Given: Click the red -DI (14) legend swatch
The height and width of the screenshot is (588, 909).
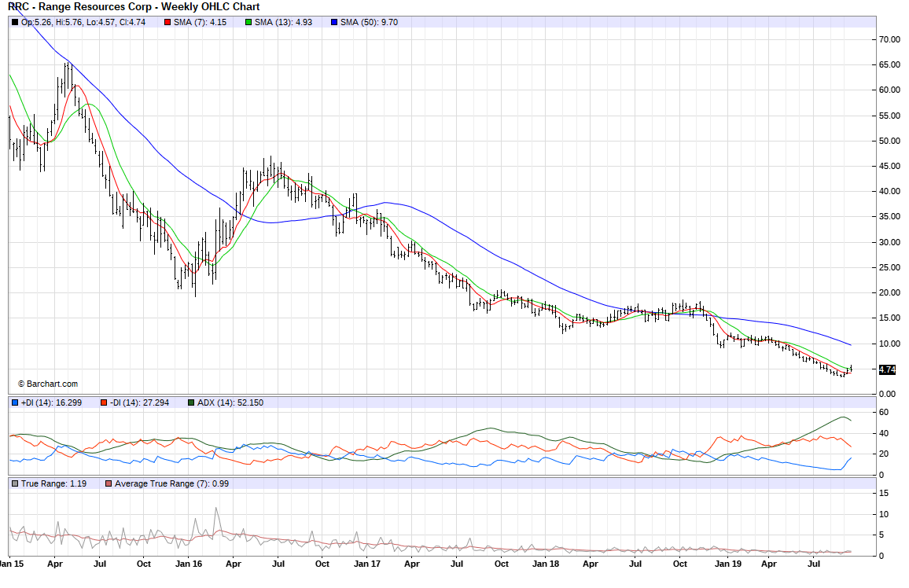Looking at the screenshot, I should coord(103,402).
